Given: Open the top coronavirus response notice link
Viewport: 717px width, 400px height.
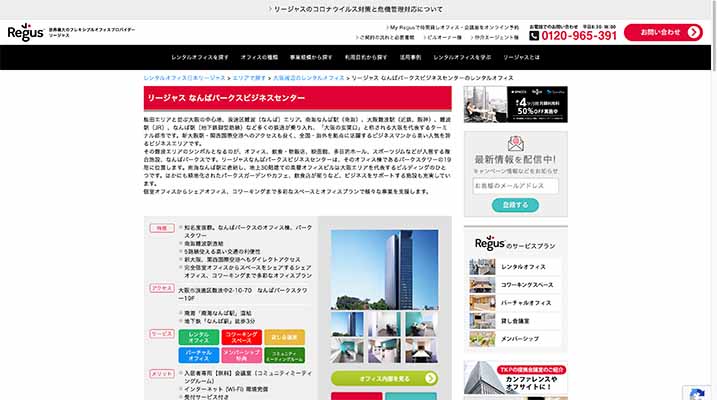Looking at the screenshot, I should tap(356, 9).
